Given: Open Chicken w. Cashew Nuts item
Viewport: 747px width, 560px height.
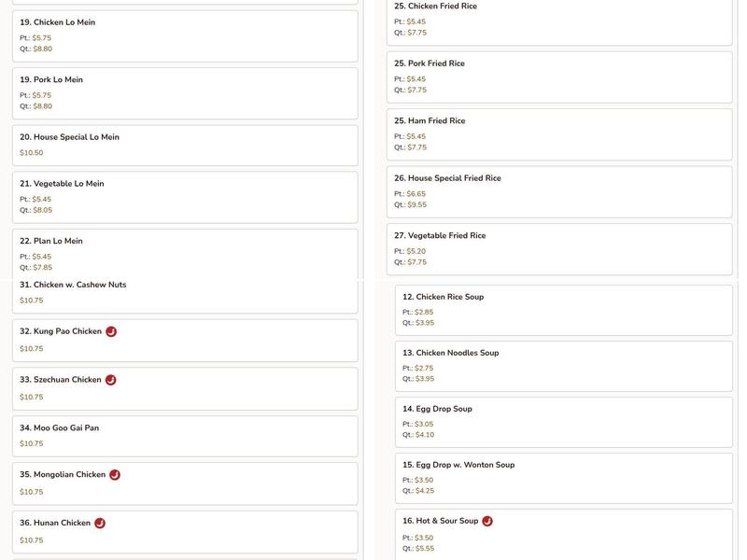Looking at the screenshot, I should click(185, 293).
